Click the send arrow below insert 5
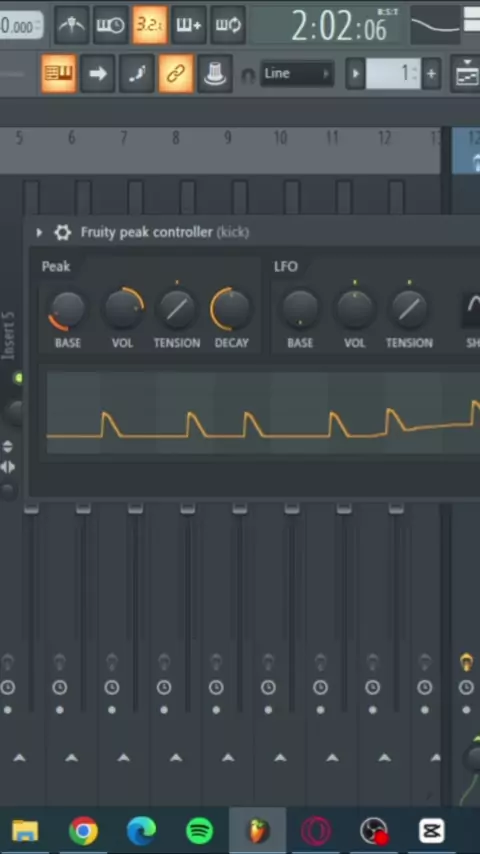The height and width of the screenshot is (854, 480). coord(20,758)
